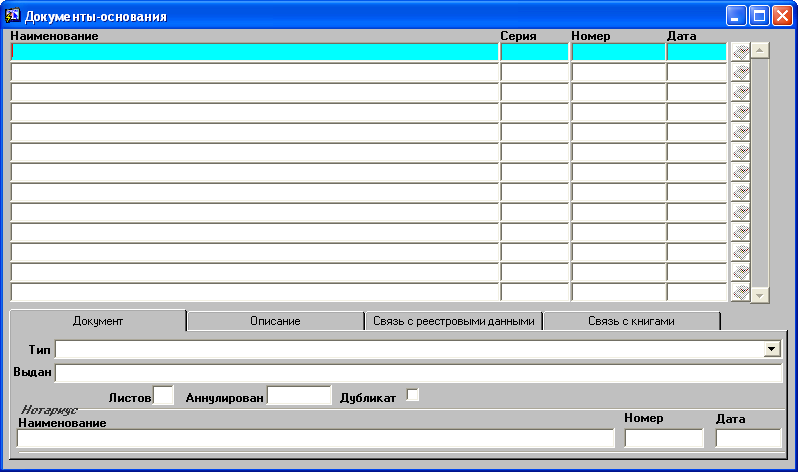Image resolution: width=798 pixels, height=472 pixels.
Task: Focus the Нотариус Наименование field
Action: (x=316, y=438)
